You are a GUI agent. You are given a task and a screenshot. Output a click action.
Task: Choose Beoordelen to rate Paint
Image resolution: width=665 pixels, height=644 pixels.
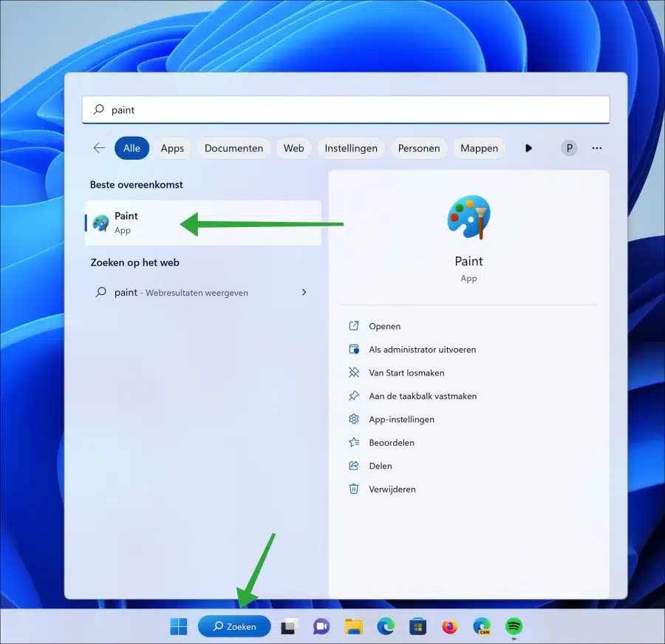392,443
